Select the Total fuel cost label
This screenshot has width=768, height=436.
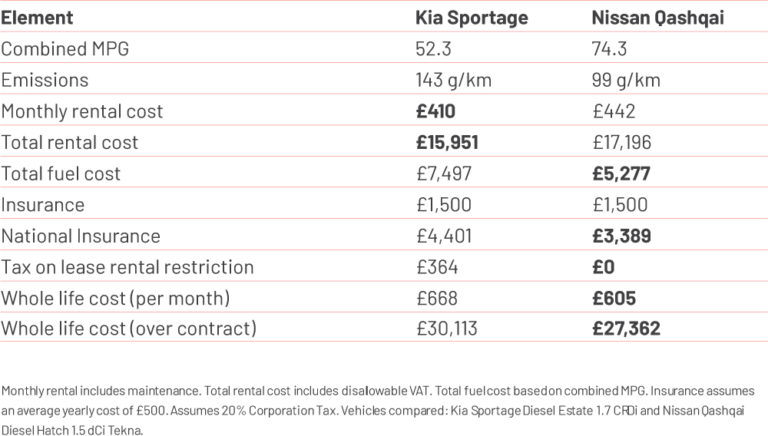point(61,173)
